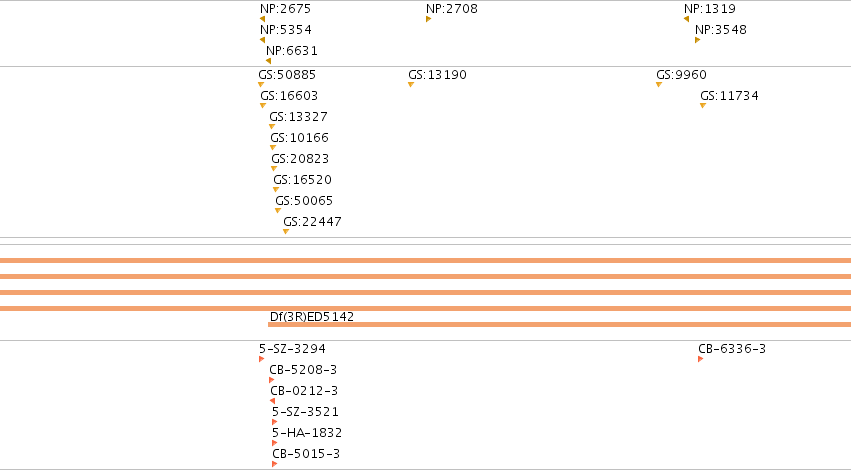Select the GS:10166 label

point(300,138)
